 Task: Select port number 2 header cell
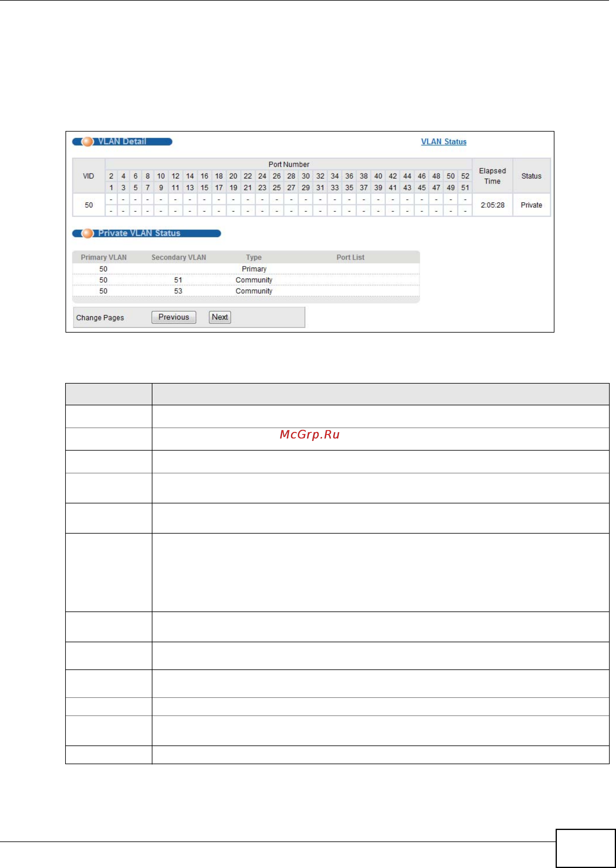pos(111,176)
